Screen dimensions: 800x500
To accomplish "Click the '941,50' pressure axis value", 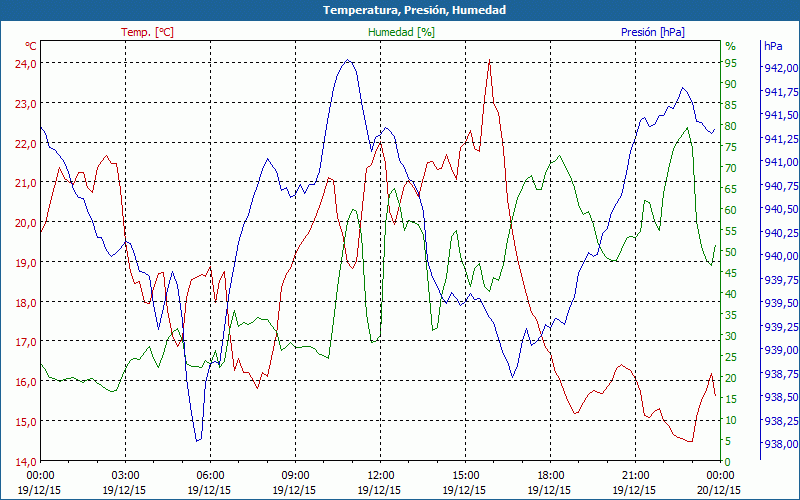I will (x=781, y=115).
